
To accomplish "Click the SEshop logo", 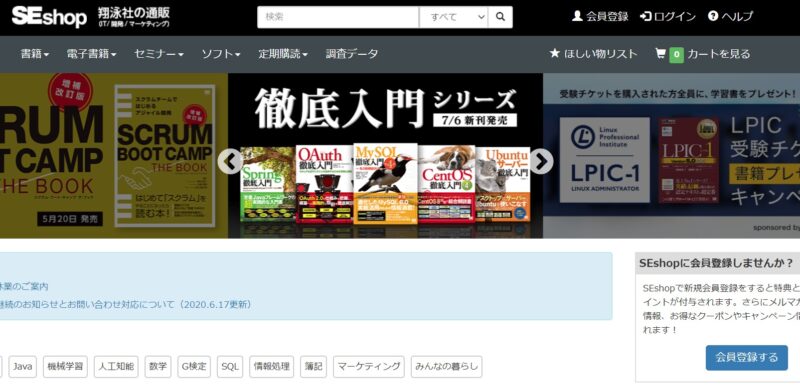I will pyautogui.click(x=49, y=17).
